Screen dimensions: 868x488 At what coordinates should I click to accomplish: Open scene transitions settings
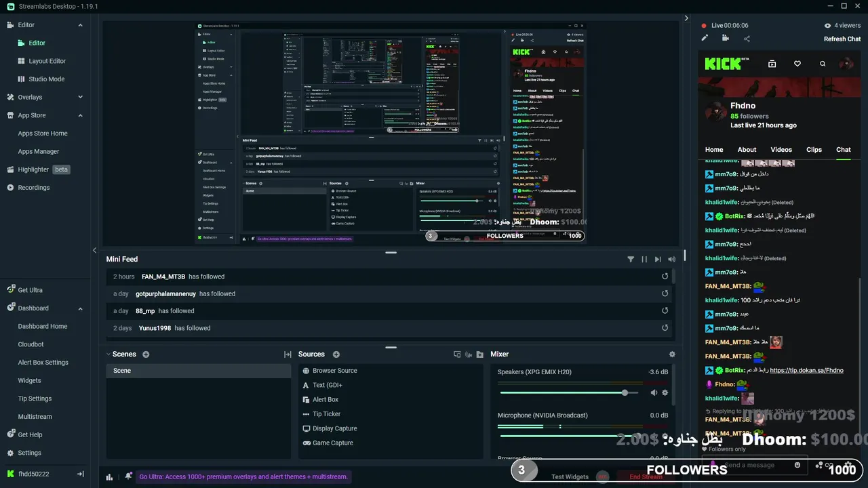point(288,354)
